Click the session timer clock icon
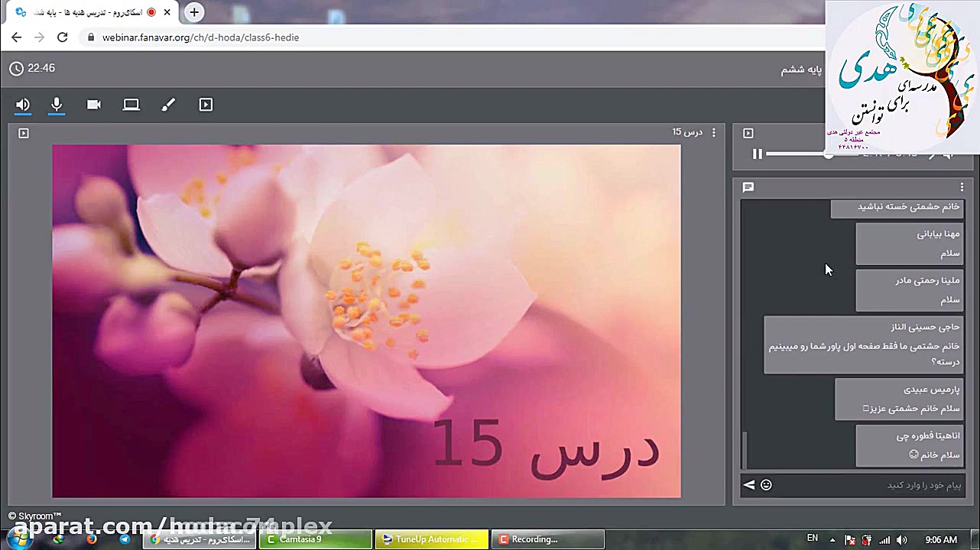Screen dimensions: 980x550 tap(16, 69)
